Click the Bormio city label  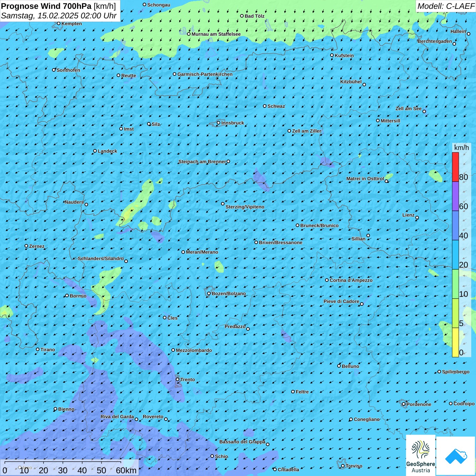pos(78,296)
